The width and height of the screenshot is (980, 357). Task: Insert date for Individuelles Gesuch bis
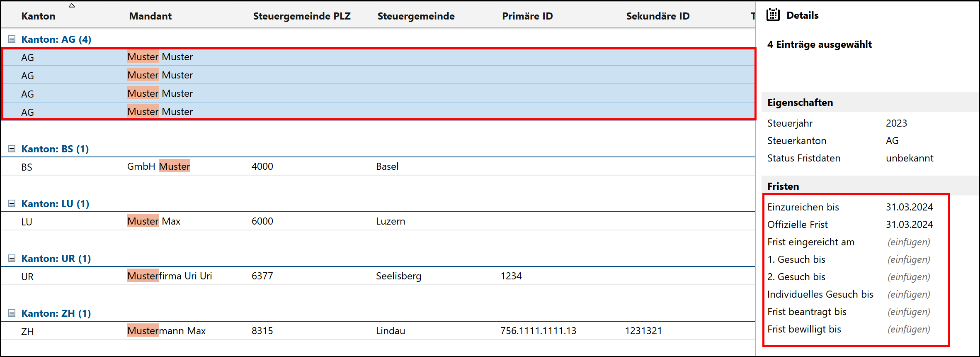[x=909, y=294]
